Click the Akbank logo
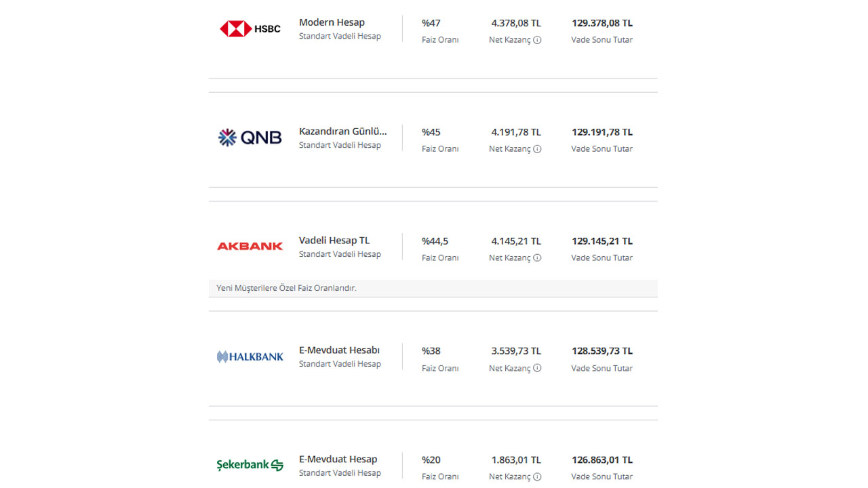Image resolution: width=868 pixels, height=488 pixels. (250, 246)
